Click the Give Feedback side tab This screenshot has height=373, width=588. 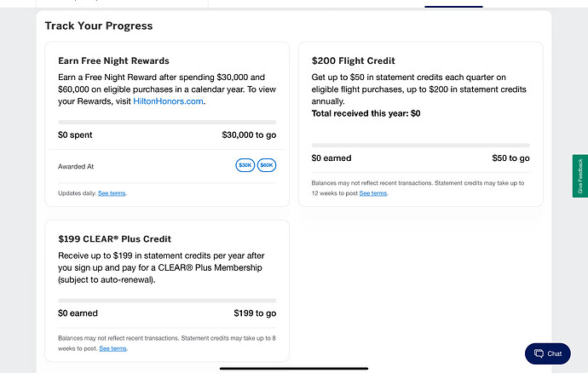coord(580,175)
